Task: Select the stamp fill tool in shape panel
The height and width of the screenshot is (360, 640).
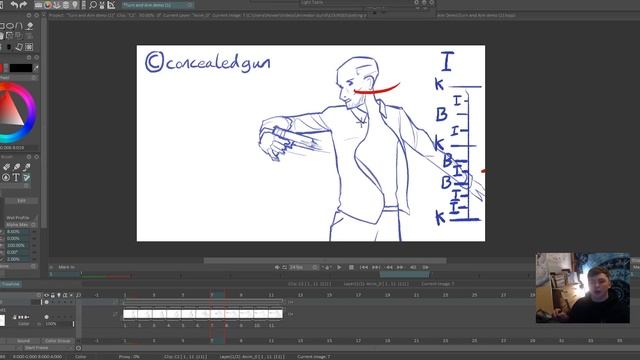Action: [x=29, y=26]
